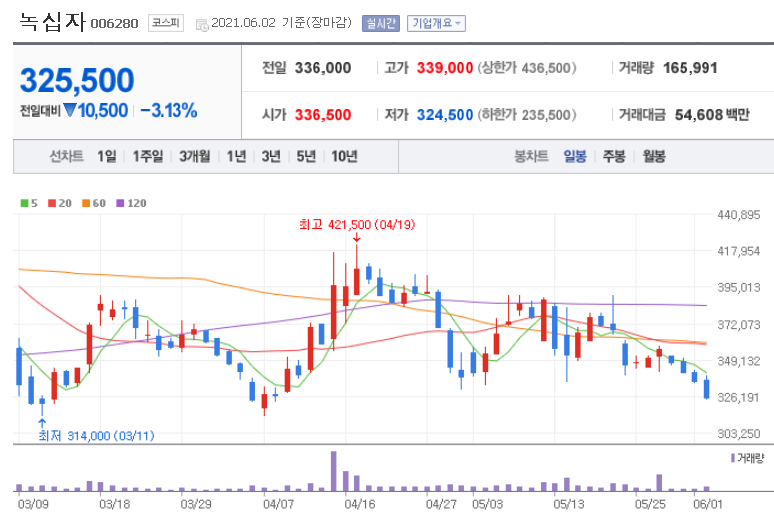
Task: Select the 1일 line chart period
Action: (x=107, y=156)
